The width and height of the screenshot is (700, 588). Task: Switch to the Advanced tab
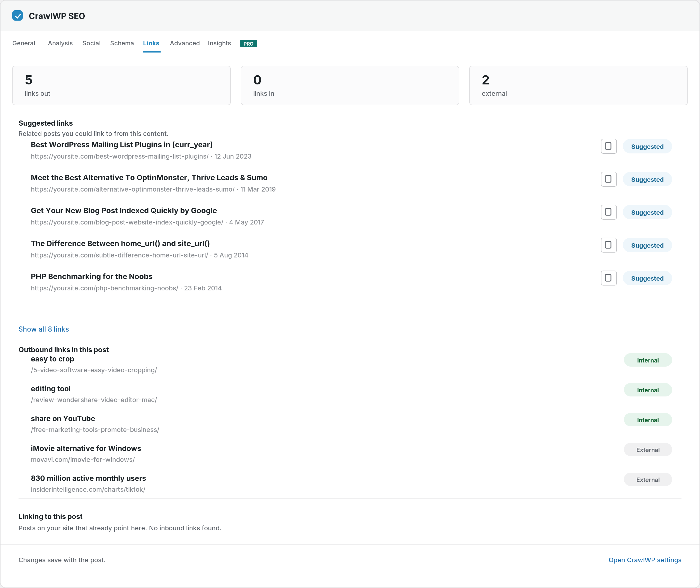[x=185, y=43]
